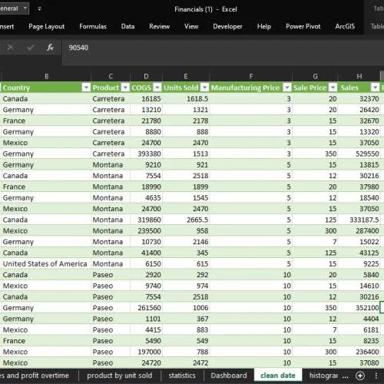Click the Sales cell 6181

click(x=359, y=330)
